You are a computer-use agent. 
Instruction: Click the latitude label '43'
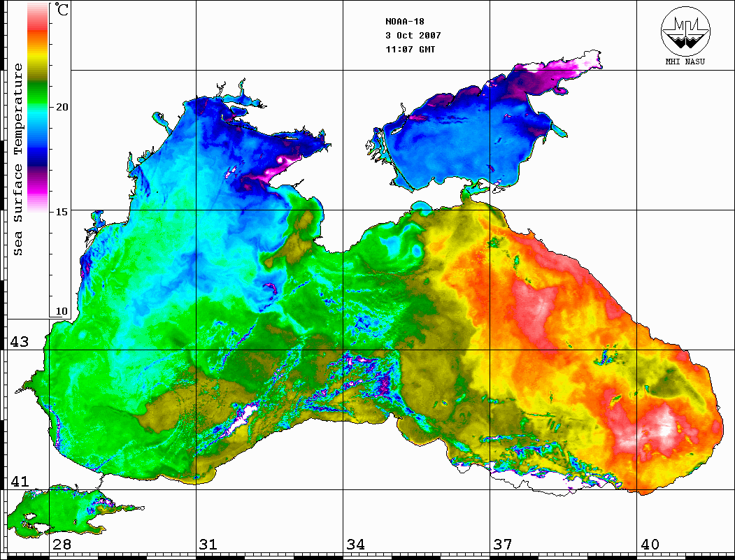pyautogui.click(x=20, y=342)
